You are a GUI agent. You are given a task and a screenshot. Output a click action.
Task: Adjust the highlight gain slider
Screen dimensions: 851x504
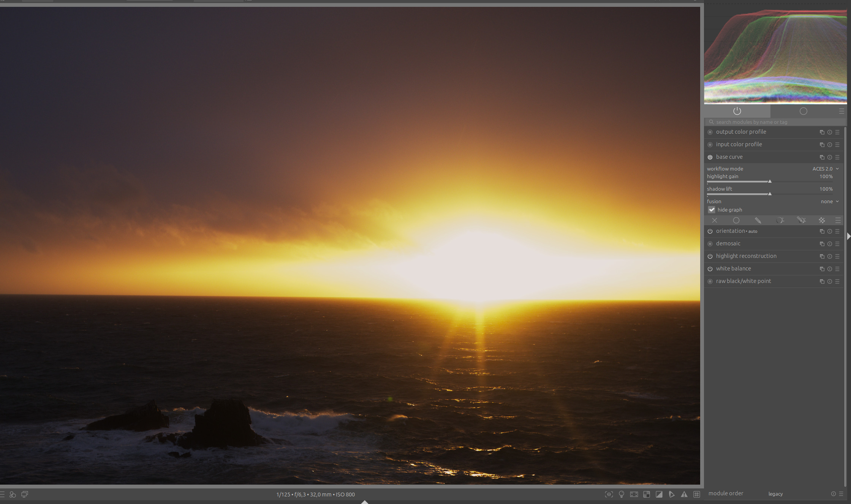[769, 182]
